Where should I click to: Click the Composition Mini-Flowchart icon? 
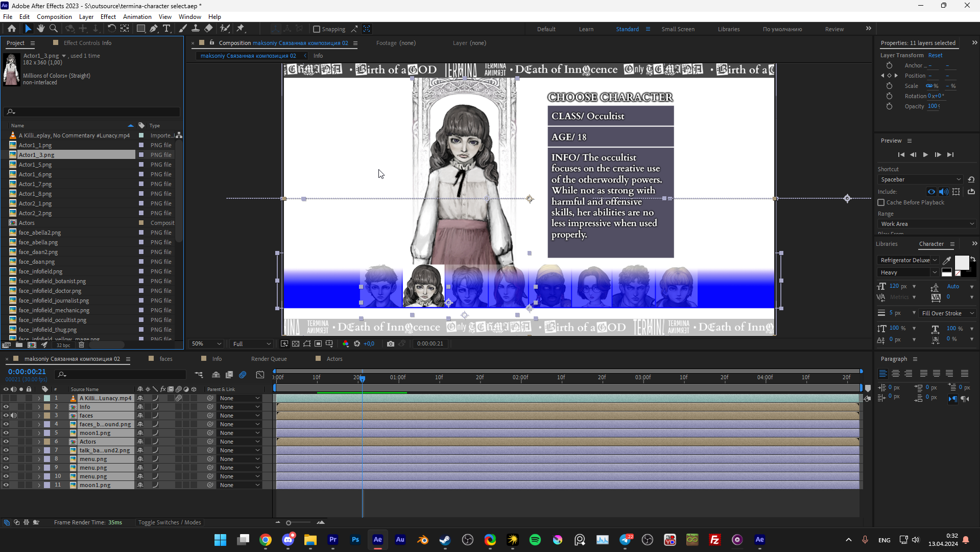coord(199,375)
